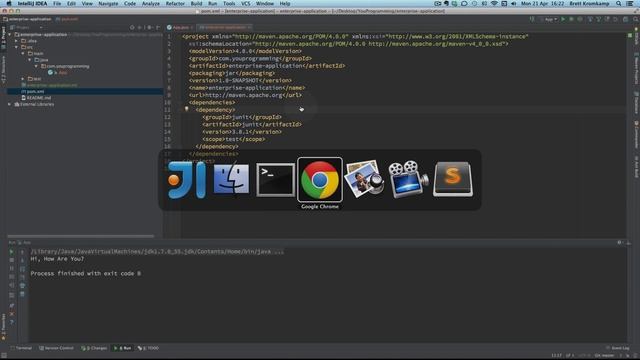The height and width of the screenshot is (360, 640).
Task: Open the Build menu
Action: coord(196,3)
